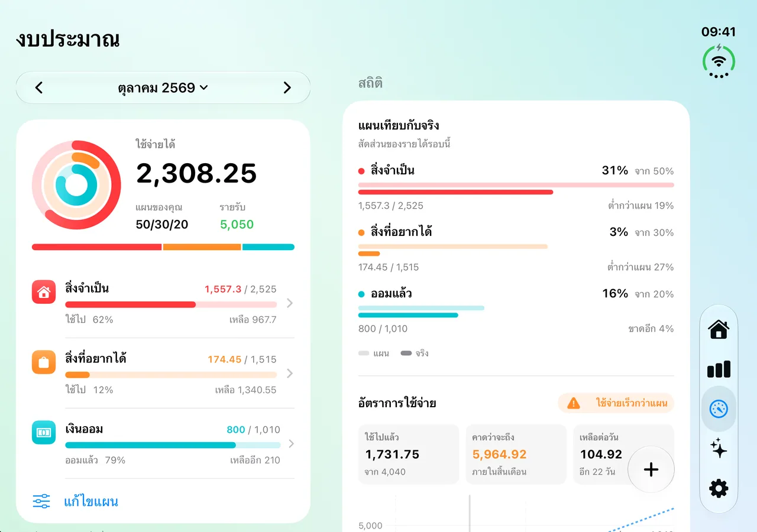The width and height of the screenshot is (757, 532).
Task: Click the three-color plan split bar
Action: coord(163,247)
